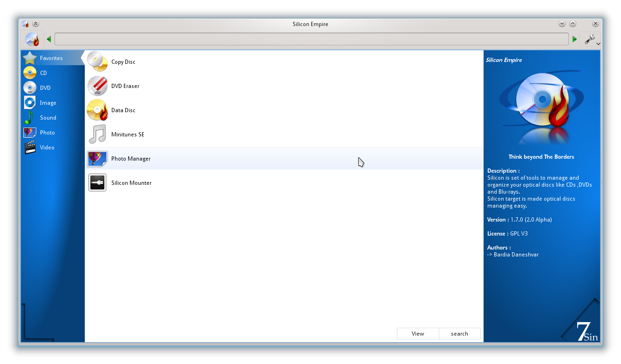Select the Favorites category label
Screen dimensions: 621x364
(x=51, y=58)
